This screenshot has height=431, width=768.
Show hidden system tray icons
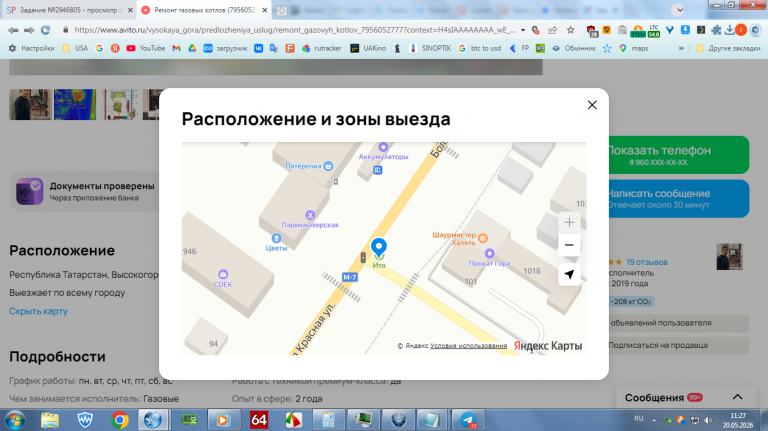[654, 420]
